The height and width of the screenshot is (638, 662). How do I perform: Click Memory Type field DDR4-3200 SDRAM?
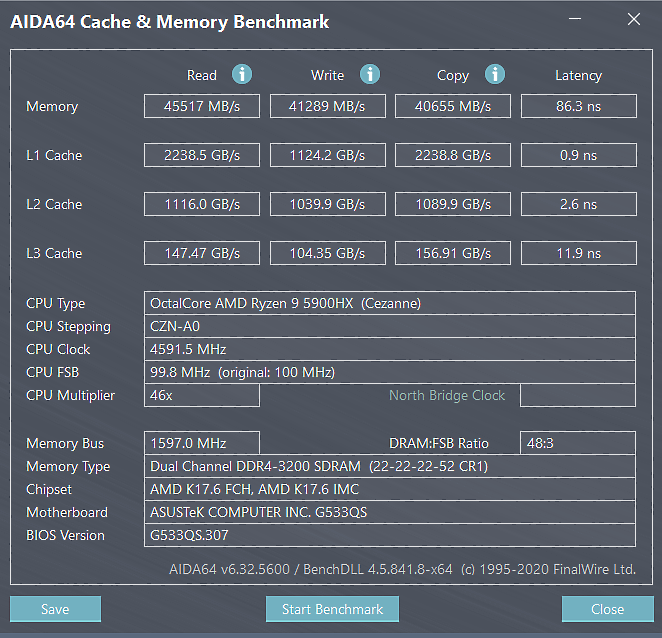(390, 466)
